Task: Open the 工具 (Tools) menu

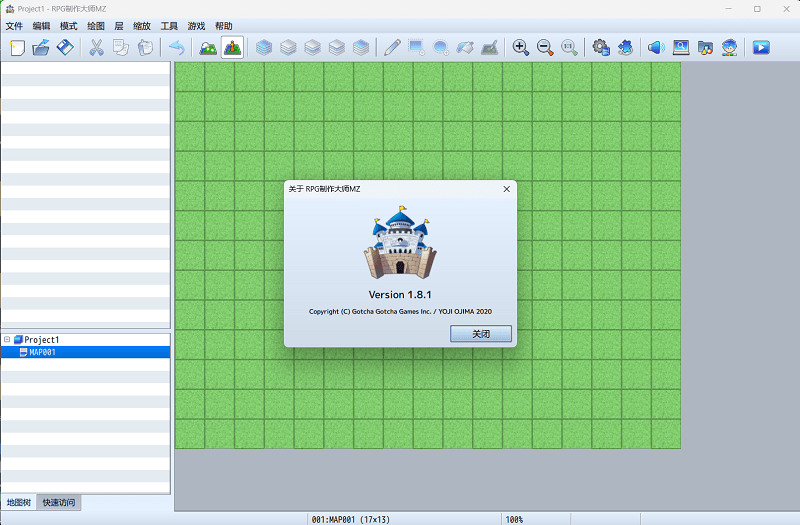Action: click(169, 26)
